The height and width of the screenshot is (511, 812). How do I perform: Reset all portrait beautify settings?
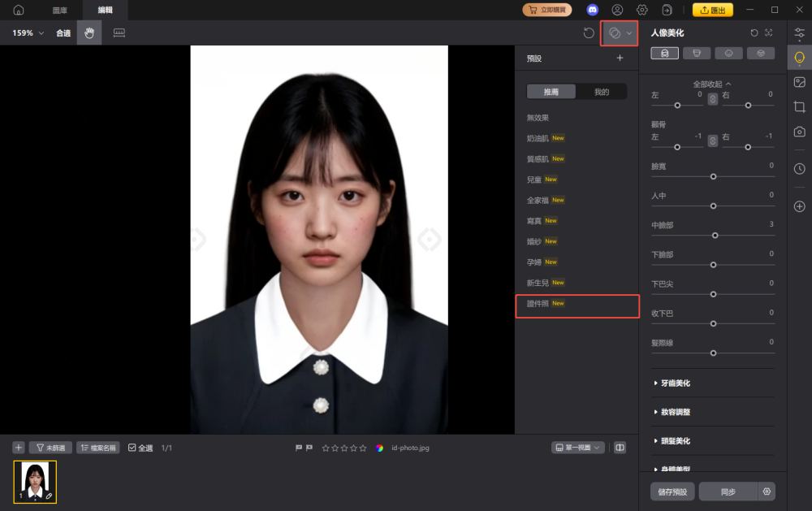[754, 33]
